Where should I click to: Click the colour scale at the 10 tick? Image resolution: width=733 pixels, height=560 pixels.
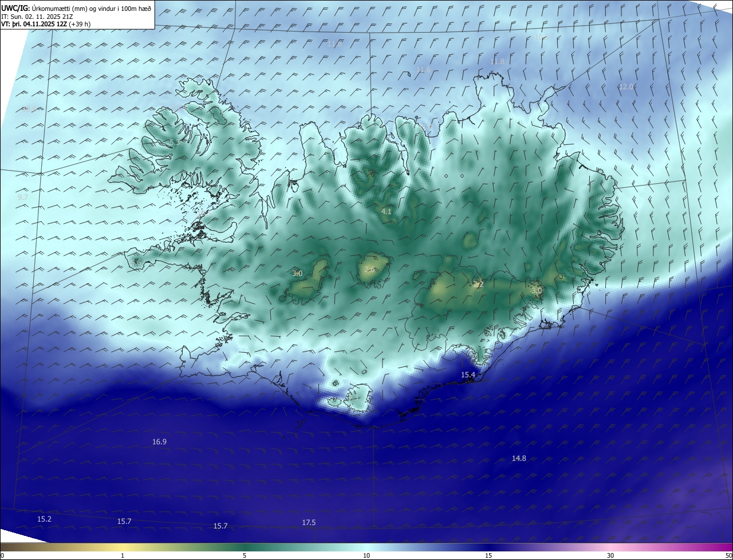point(366,555)
